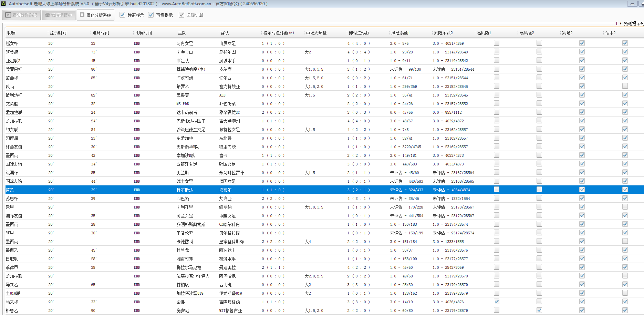Image resolution: width=644 pixels, height=315 pixels.
Task: Toggle the 云端计算 checkbox
Action: coord(181,15)
